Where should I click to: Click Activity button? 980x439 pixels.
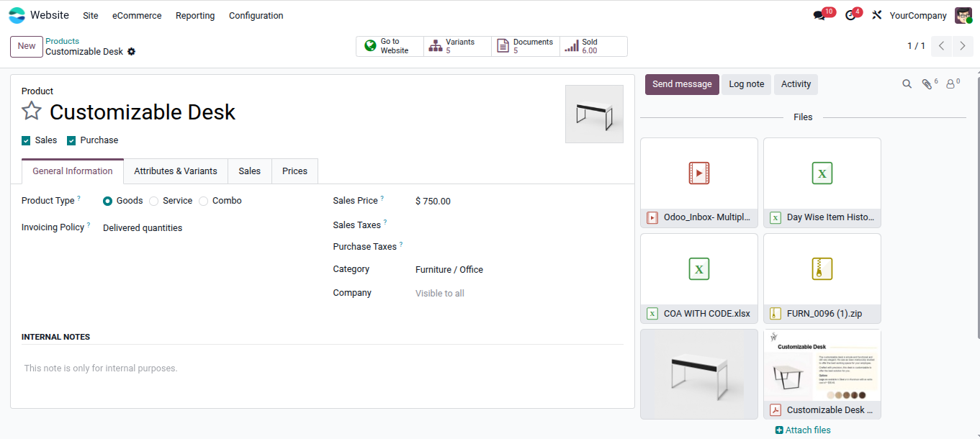[796, 84]
